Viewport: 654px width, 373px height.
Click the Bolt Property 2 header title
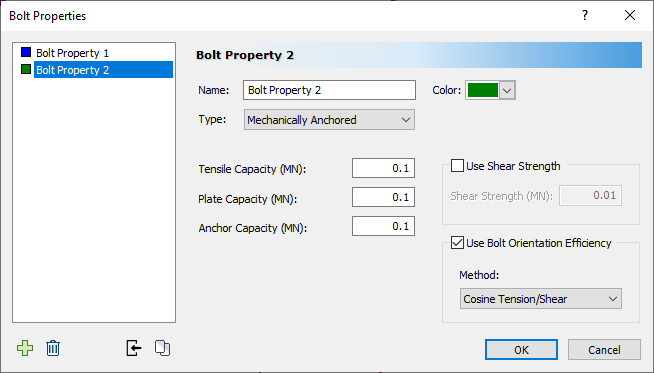245,55
